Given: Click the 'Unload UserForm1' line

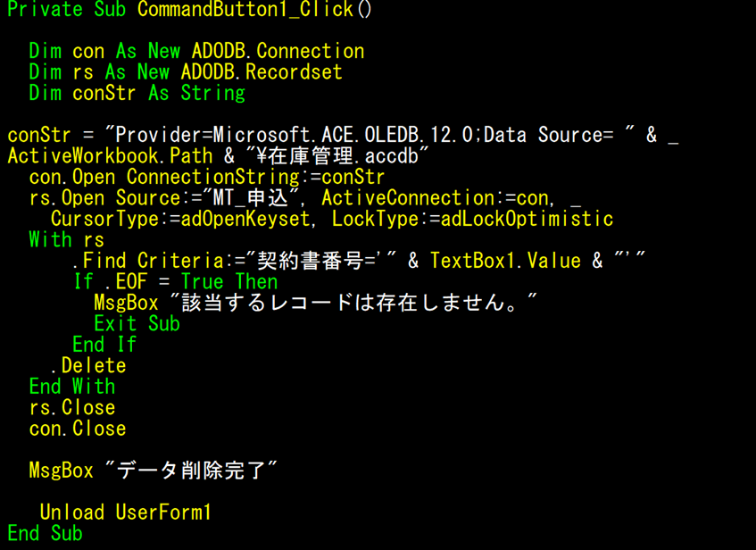Looking at the screenshot, I should [x=126, y=512].
